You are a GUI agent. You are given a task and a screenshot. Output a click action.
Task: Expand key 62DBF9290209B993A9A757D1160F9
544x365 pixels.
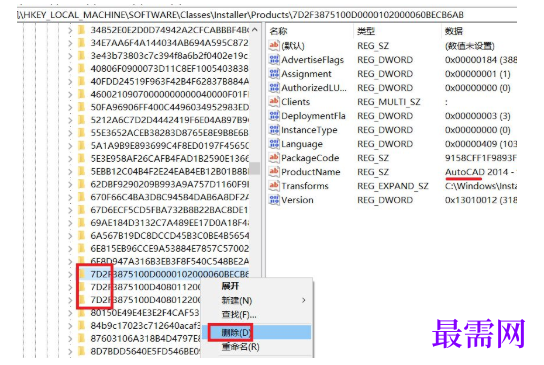(70, 184)
